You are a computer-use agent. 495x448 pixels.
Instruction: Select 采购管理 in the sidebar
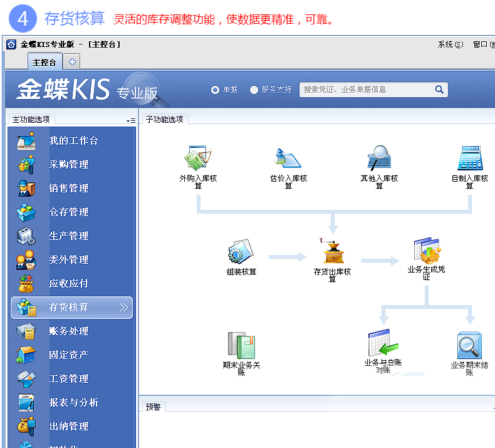coord(69,165)
